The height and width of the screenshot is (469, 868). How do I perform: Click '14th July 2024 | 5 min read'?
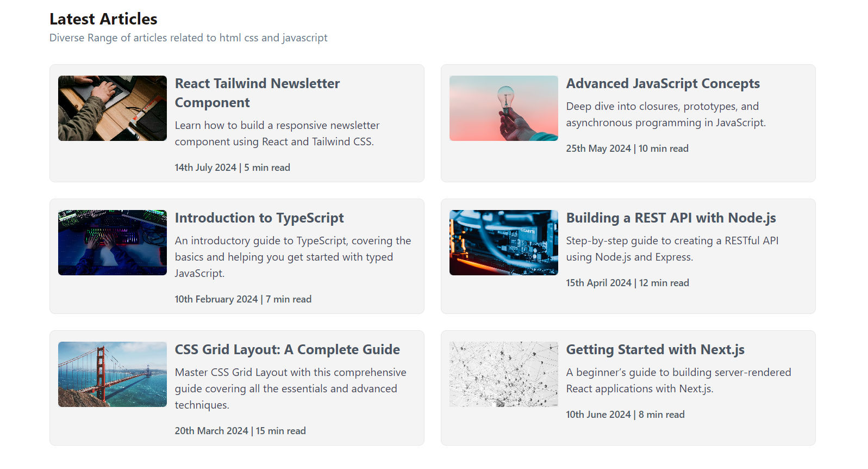click(233, 168)
